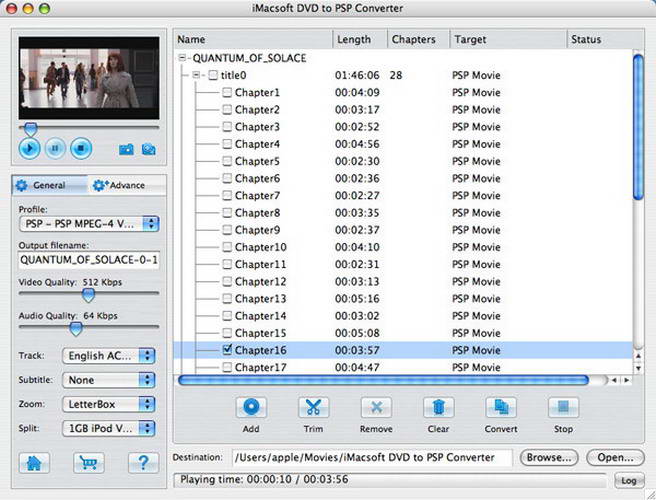Viewport: 656px width, 500px height.
Task: Check the title0 checkbox
Action: (x=213, y=75)
